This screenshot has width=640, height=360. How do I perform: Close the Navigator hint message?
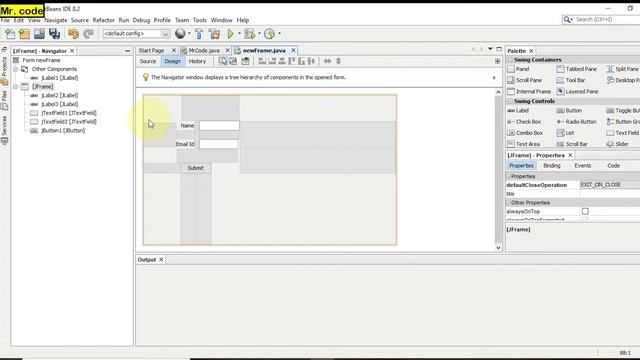tap(494, 78)
